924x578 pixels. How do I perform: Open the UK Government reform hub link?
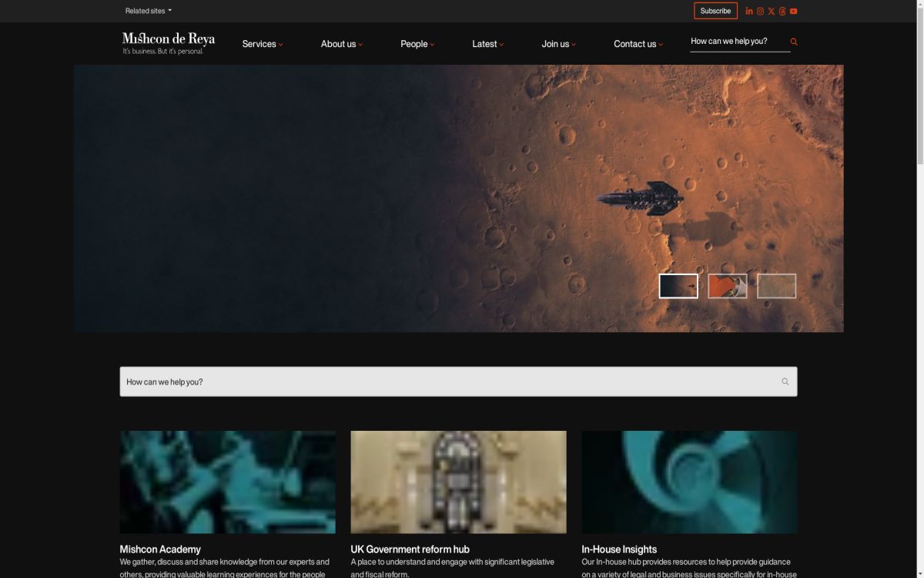(x=410, y=549)
